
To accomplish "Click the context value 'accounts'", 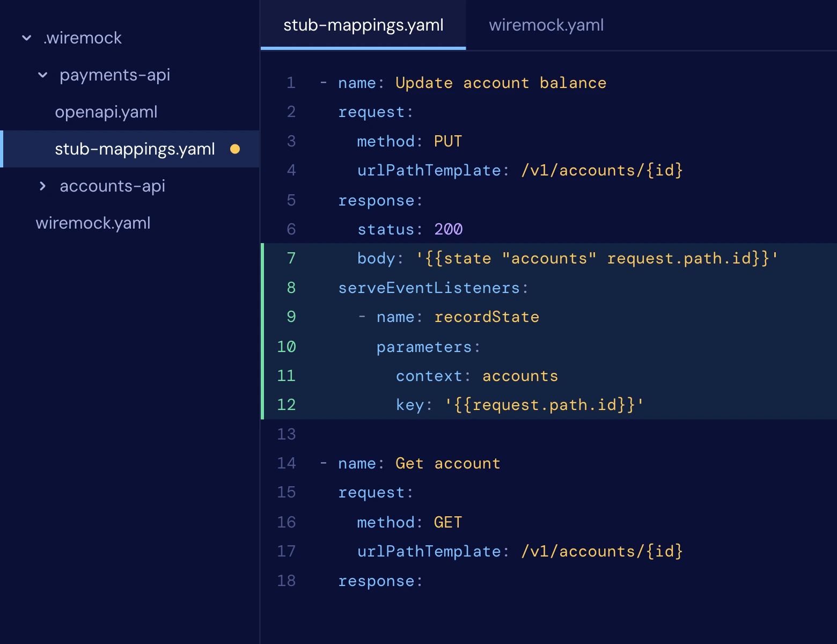I will (x=520, y=376).
